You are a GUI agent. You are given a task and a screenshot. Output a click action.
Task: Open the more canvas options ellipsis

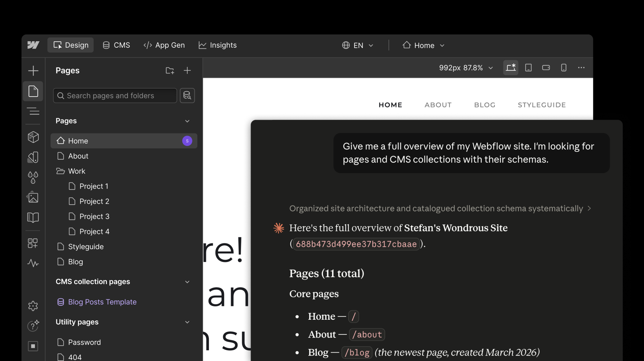581,67
